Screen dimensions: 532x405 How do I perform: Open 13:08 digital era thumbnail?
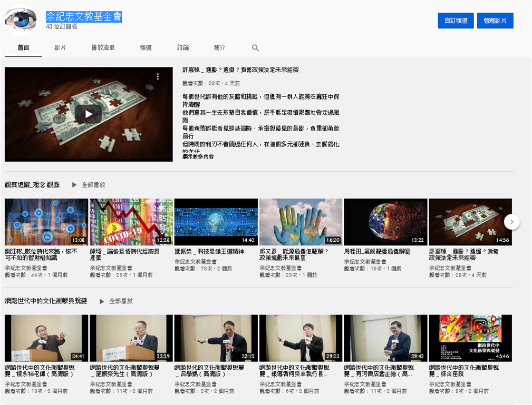point(46,222)
